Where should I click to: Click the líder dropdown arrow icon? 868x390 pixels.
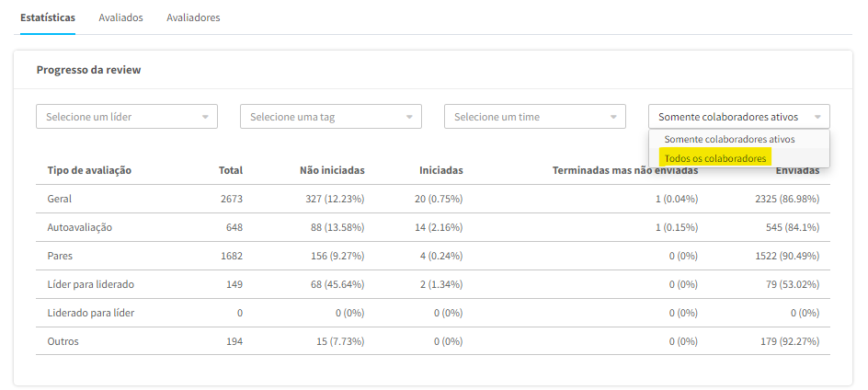point(205,117)
